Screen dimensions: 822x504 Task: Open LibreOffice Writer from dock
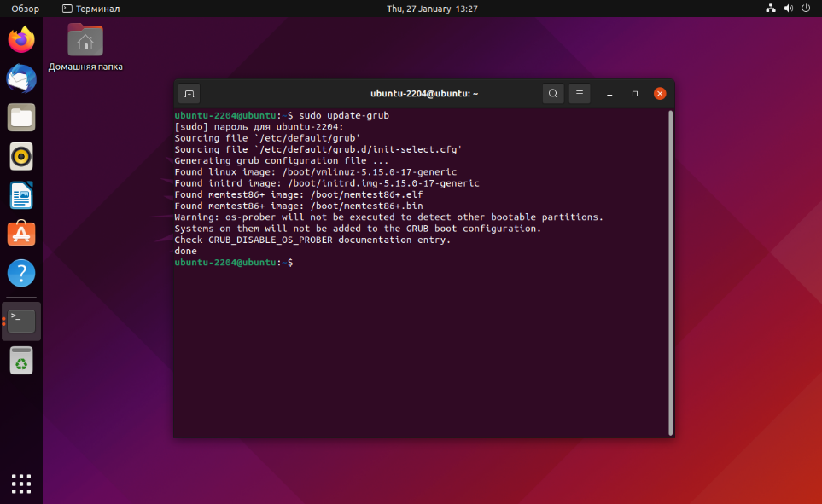21,195
